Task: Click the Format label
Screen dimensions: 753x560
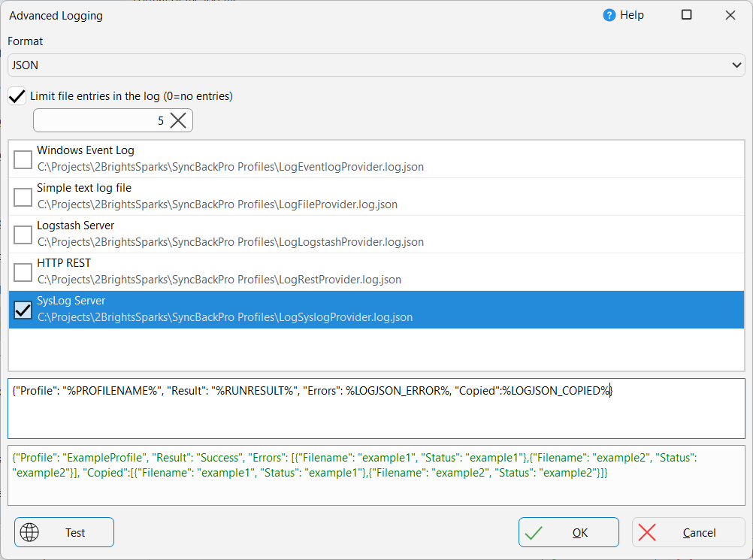Action: [25, 41]
